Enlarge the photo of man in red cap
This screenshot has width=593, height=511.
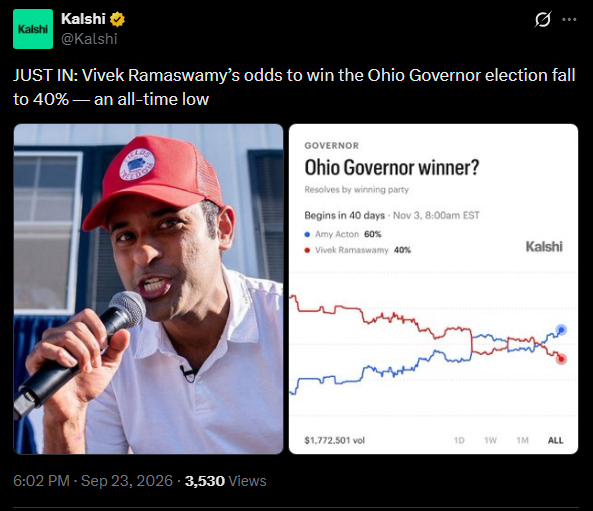[148, 289]
